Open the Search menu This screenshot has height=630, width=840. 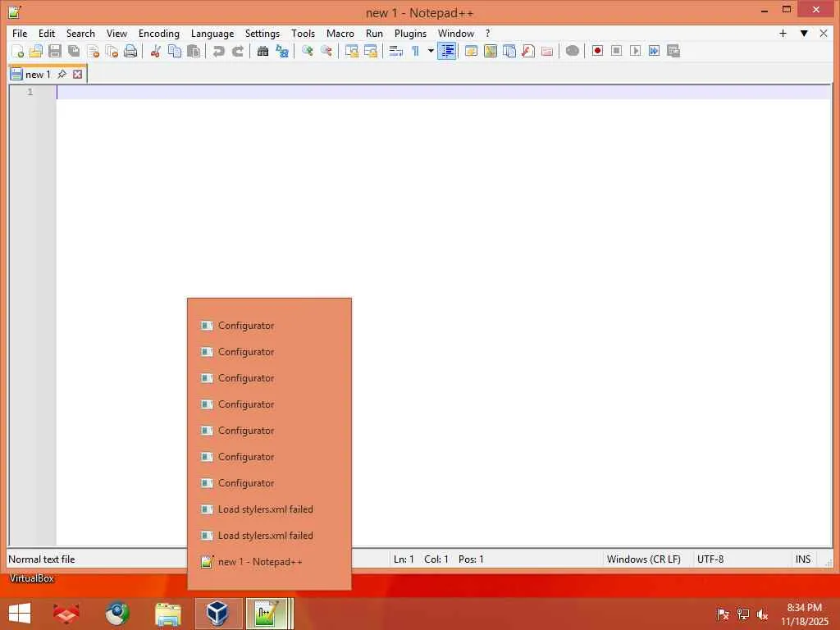pyautogui.click(x=80, y=33)
